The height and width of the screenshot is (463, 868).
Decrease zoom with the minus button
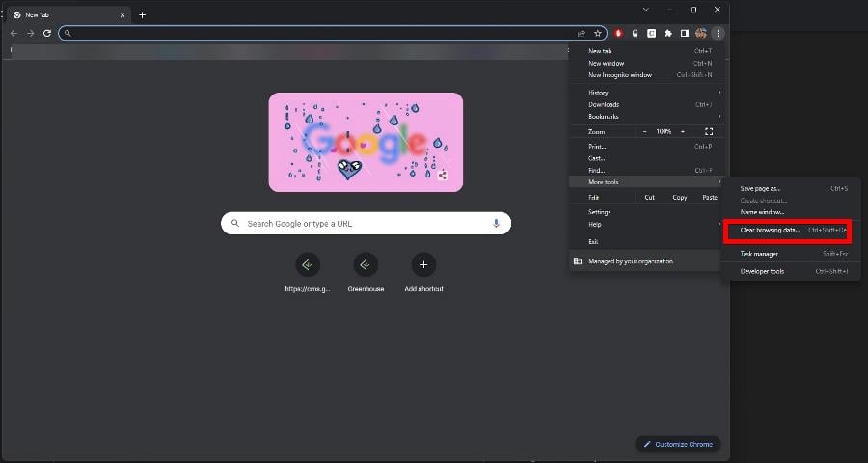(644, 132)
